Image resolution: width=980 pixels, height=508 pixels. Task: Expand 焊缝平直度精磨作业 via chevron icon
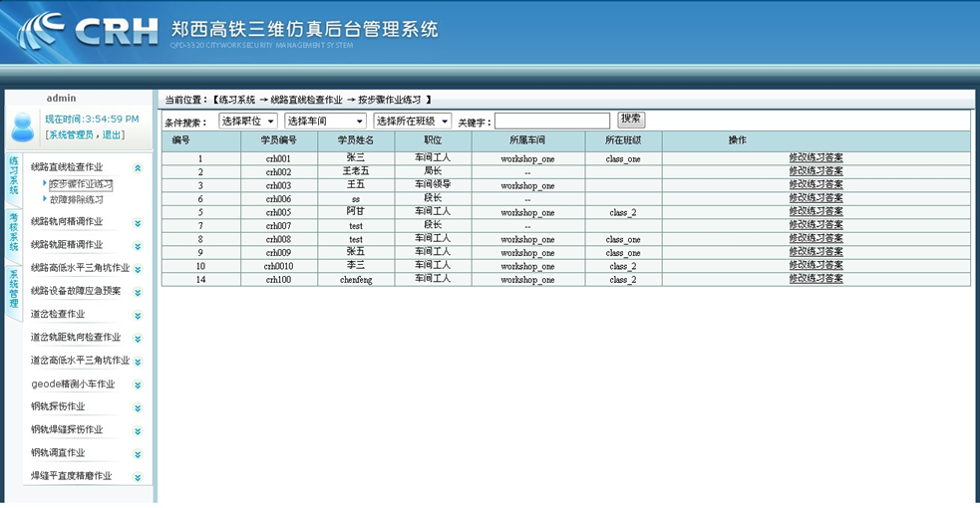(138, 478)
